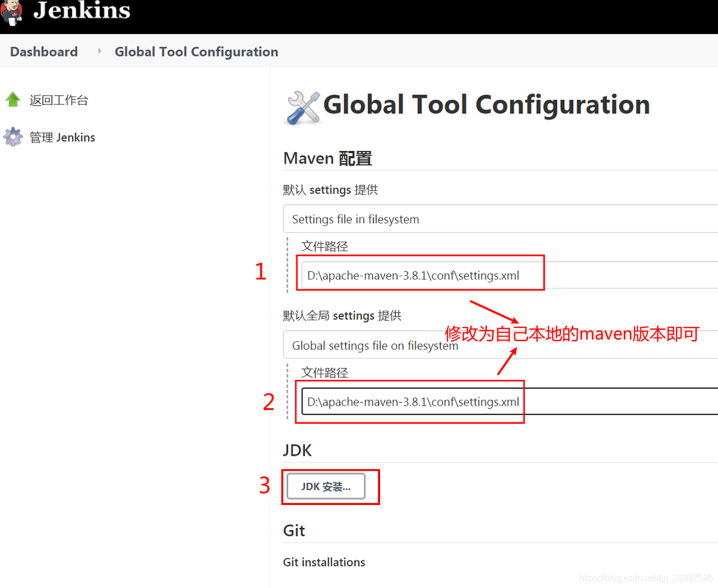
Task: Click the Global Tool Configuration page heading
Action: [486, 105]
